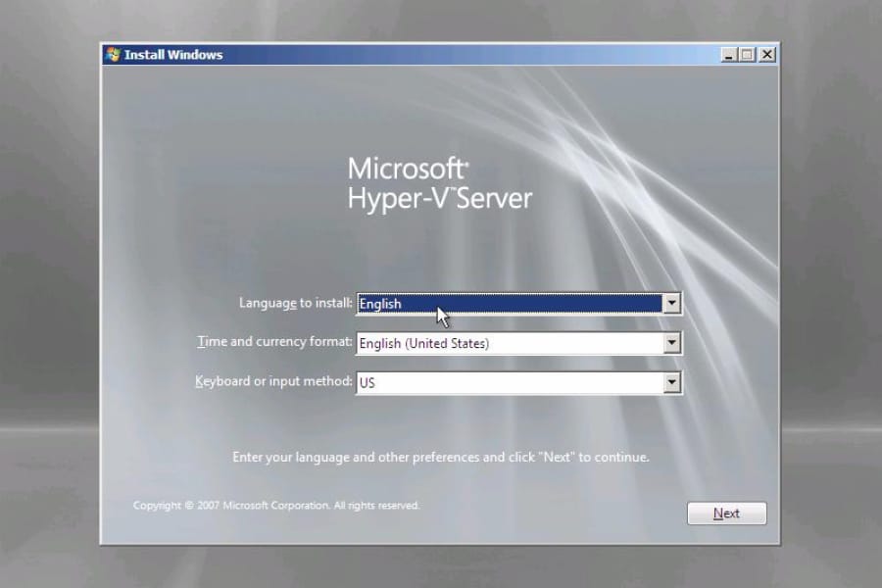Screen dimensions: 882x588
Task: Click the copyright 2007 Microsoft text
Action: [x=276, y=506]
